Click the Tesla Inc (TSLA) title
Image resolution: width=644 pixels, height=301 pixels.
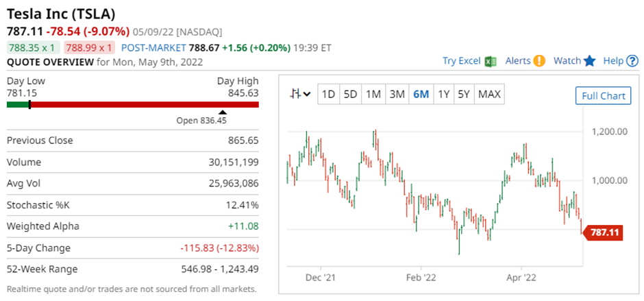[61, 14]
